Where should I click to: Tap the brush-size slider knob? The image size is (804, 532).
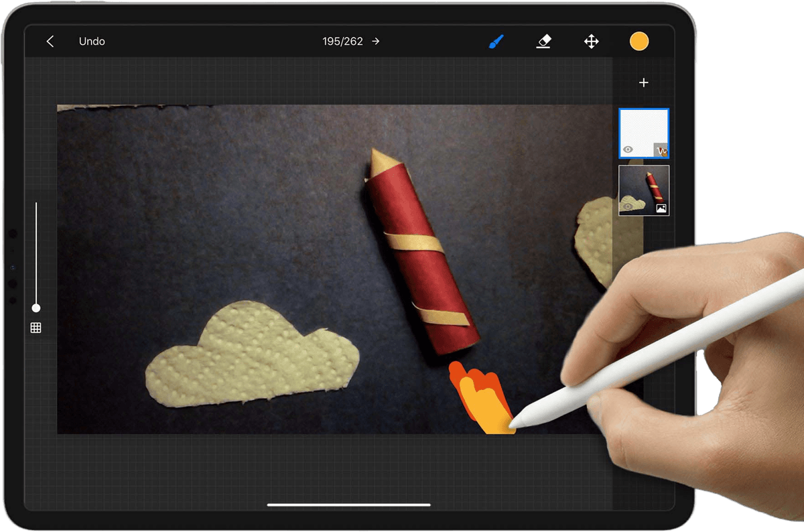click(x=37, y=308)
